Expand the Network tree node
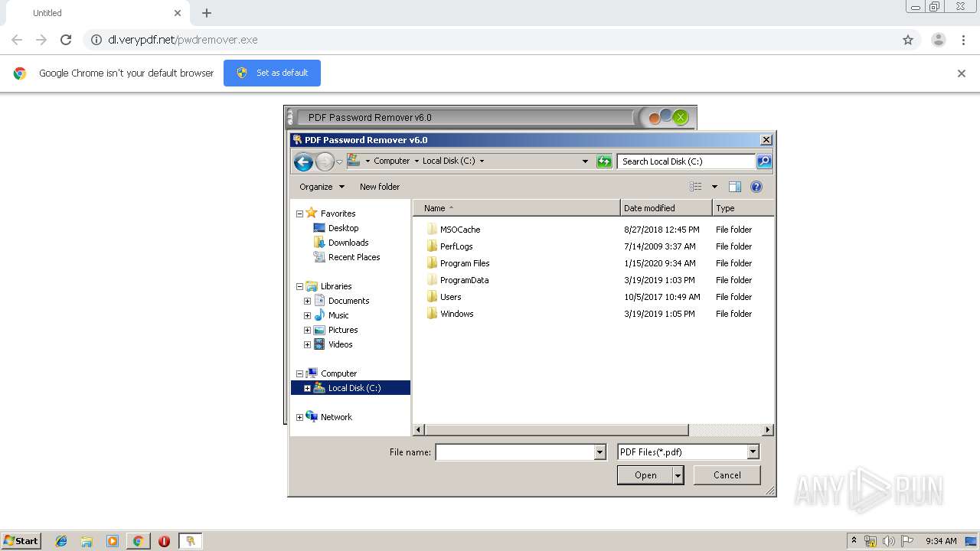This screenshot has width=980, height=551. tap(299, 417)
